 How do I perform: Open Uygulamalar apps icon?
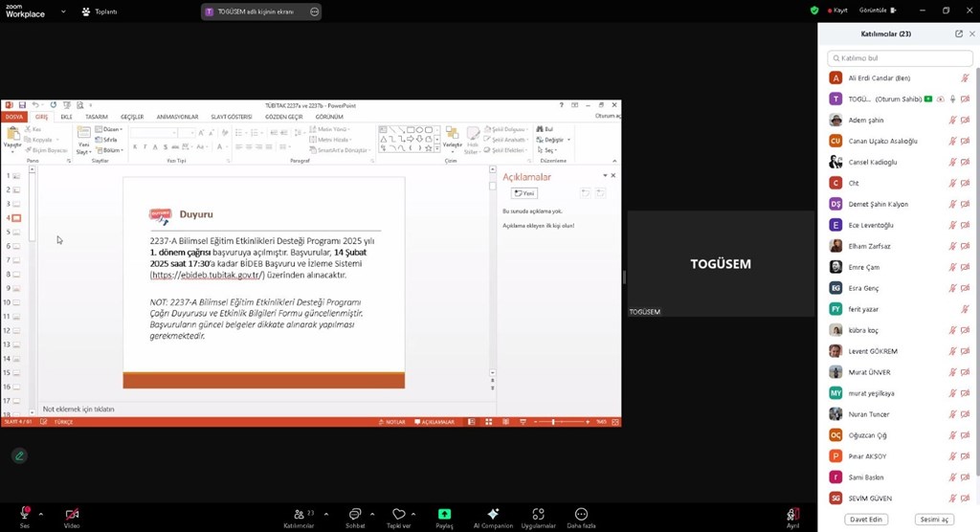[539, 514]
